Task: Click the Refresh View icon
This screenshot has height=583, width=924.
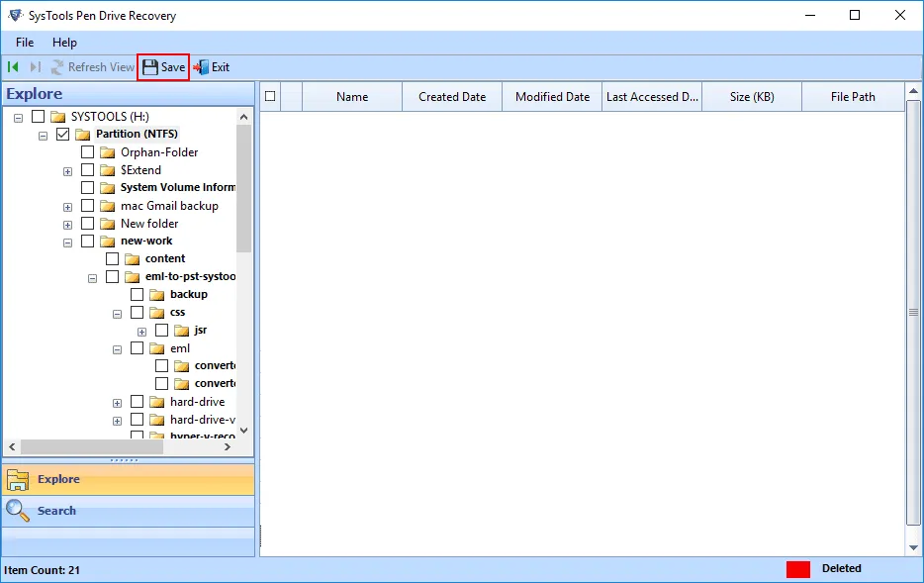Action: 56,66
